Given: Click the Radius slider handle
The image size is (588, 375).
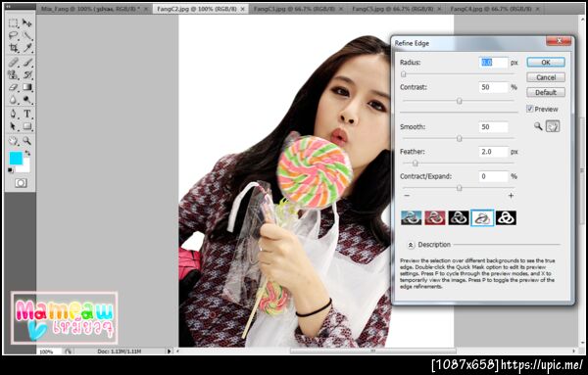Looking at the screenshot, I should [x=404, y=74].
